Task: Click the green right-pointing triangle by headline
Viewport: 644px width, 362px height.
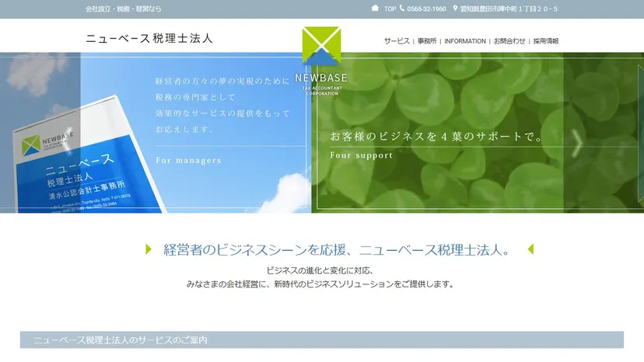Action: coord(149,249)
